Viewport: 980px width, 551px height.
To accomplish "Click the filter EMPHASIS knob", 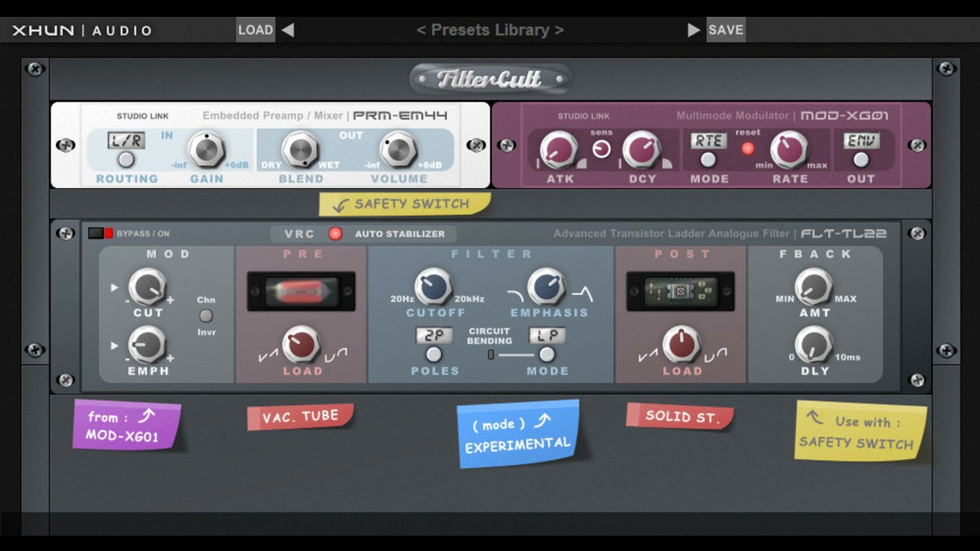I will (547, 287).
